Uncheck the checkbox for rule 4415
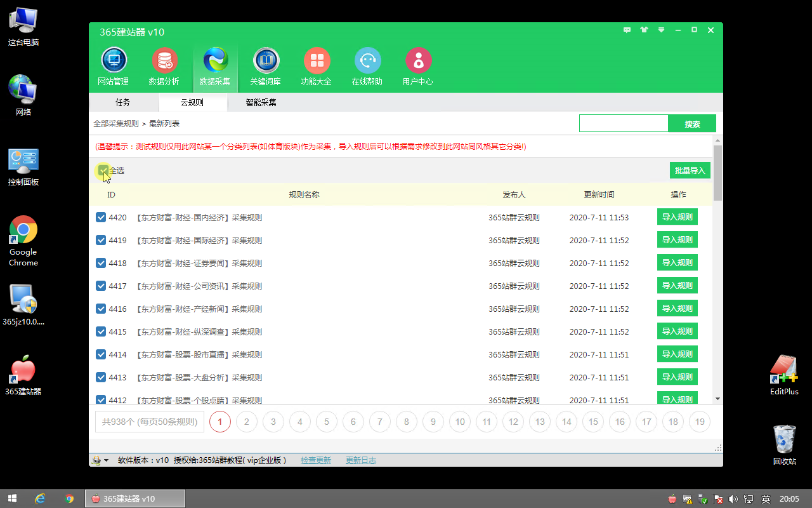The height and width of the screenshot is (508, 812). [101, 331]
